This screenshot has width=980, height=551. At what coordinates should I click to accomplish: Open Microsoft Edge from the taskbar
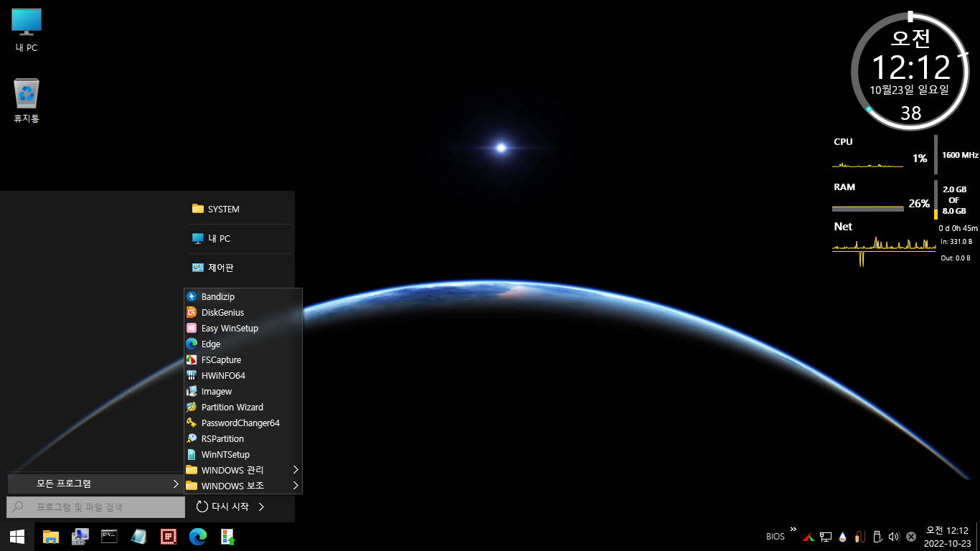[198, 536]
